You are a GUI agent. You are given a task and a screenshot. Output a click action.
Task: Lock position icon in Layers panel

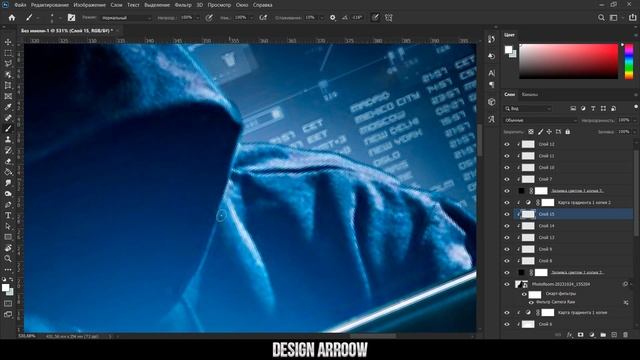click(549, 132)
